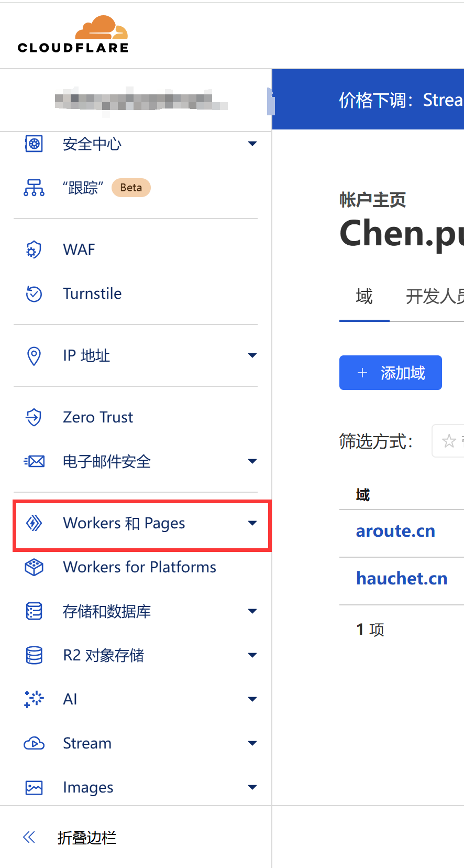Select the 存储和数据库 label
The image size is (464, 868).
tap(107, 611)
